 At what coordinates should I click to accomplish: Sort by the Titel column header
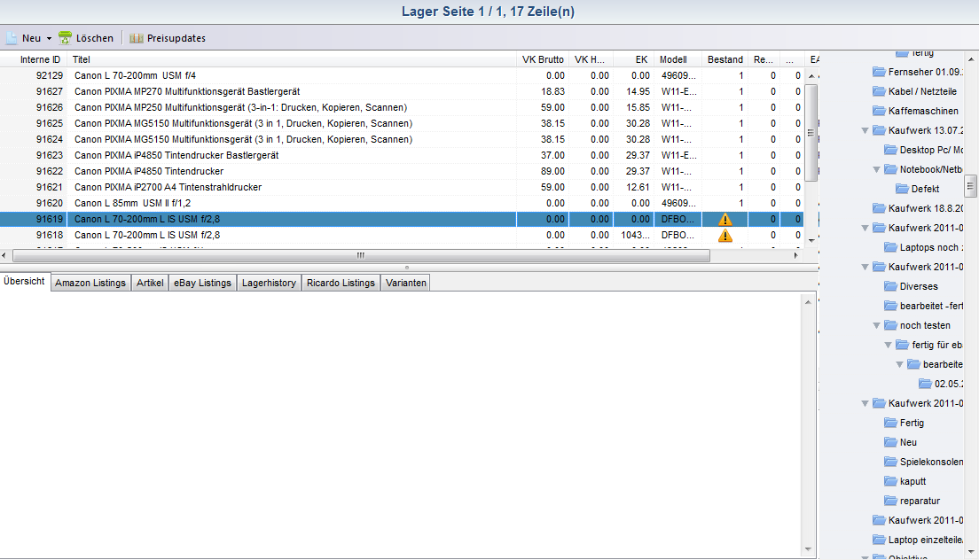click(x=292, y=59)
